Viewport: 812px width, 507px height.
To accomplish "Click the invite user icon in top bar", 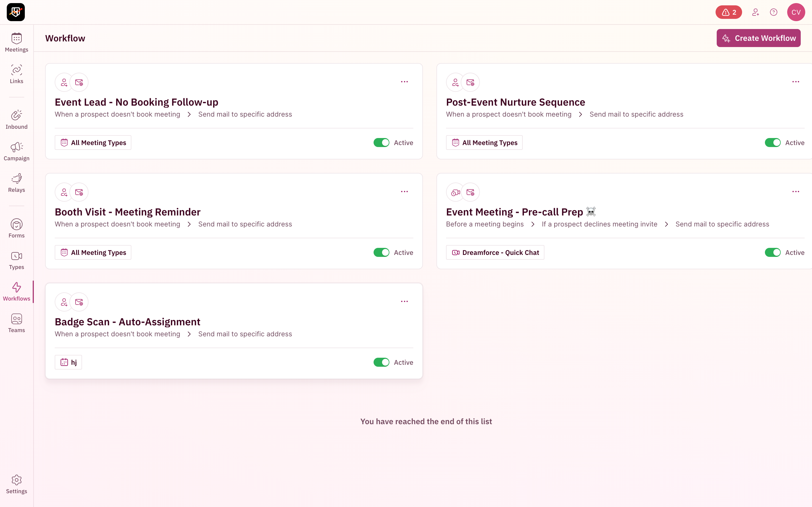I will point(756,12).
